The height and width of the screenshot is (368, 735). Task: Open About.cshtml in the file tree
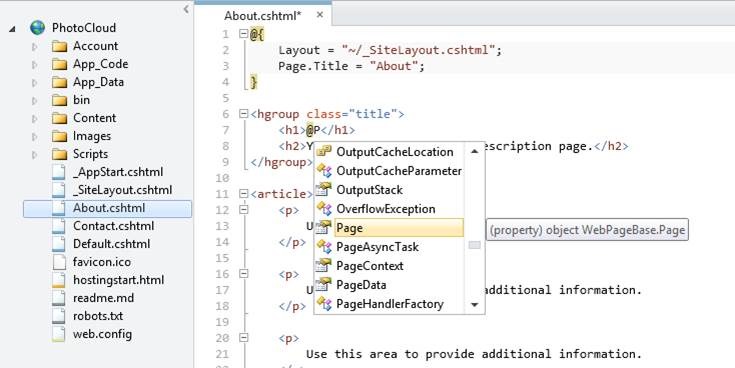[x=109, y=208]
